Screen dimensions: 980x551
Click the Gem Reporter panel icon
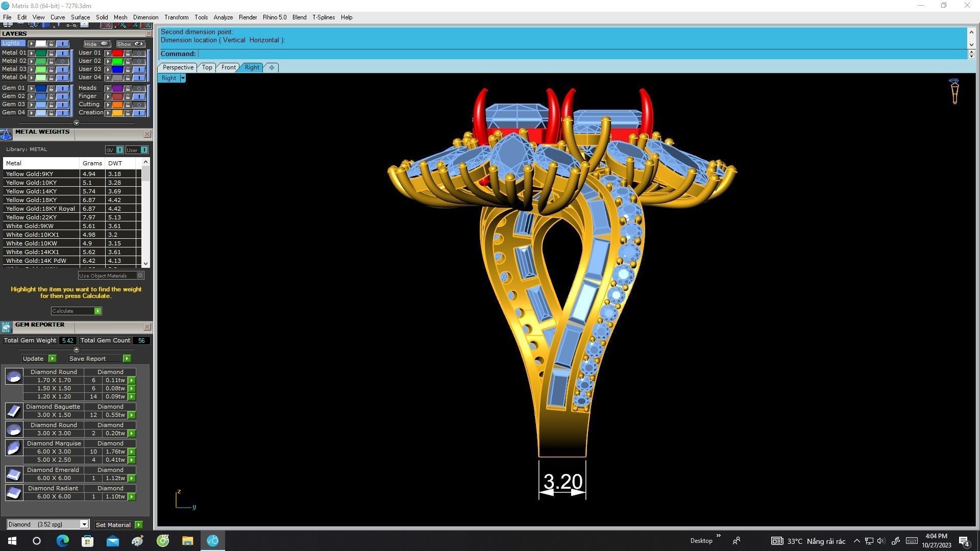[6, 327]
